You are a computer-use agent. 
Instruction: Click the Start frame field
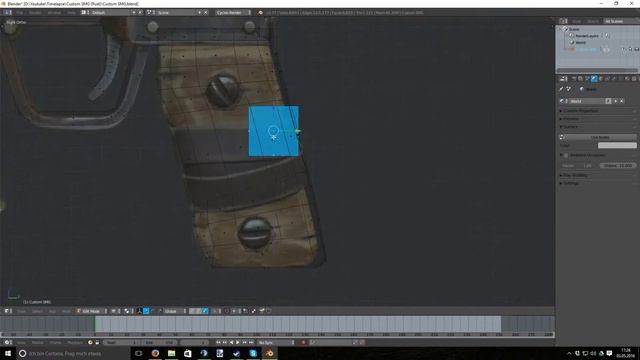(x=122, y=342)
